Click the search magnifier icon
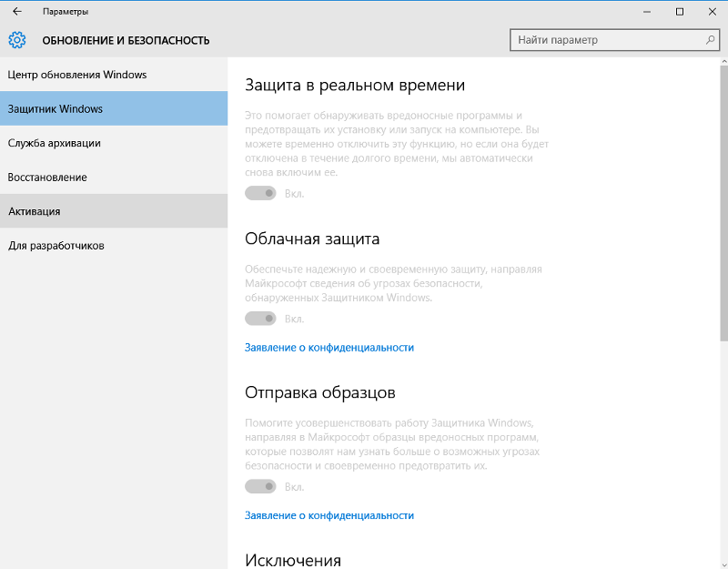This screenshot has height=569, width=728. (x=711, y=40)
